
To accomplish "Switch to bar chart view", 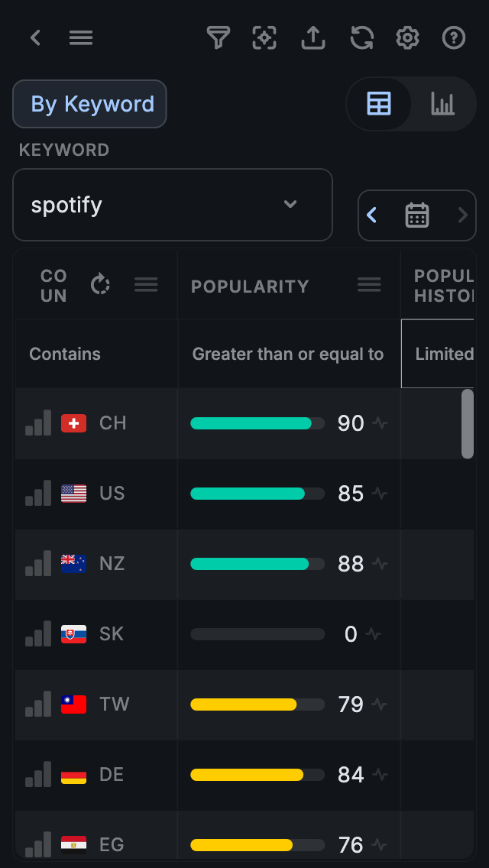I will pos(442,104).
